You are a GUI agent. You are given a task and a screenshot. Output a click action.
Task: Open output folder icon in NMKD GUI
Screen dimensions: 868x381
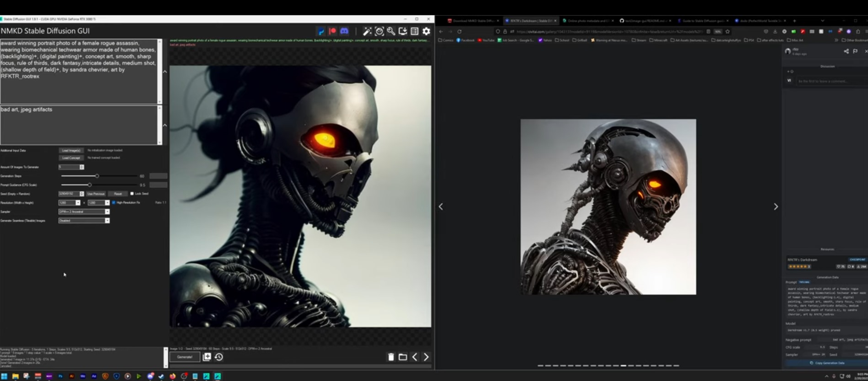pyautogui.click(x=403, y=357)
